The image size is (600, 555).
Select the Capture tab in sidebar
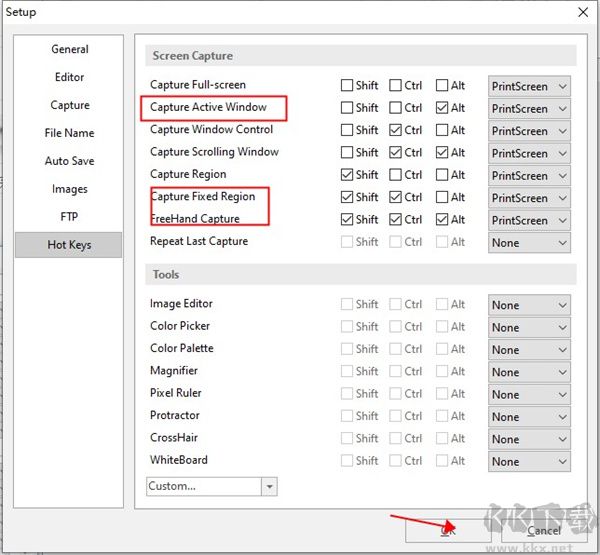point(69,105)
